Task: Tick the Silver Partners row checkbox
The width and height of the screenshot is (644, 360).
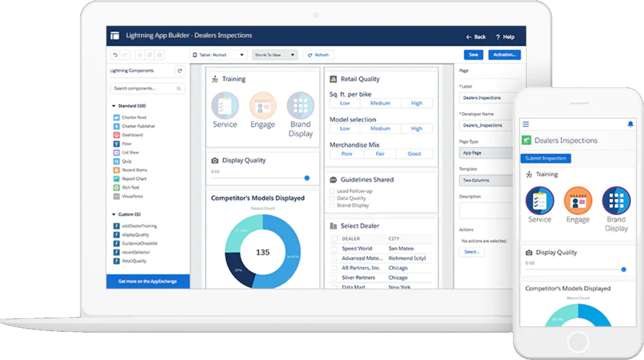Action: pos(334,278)
